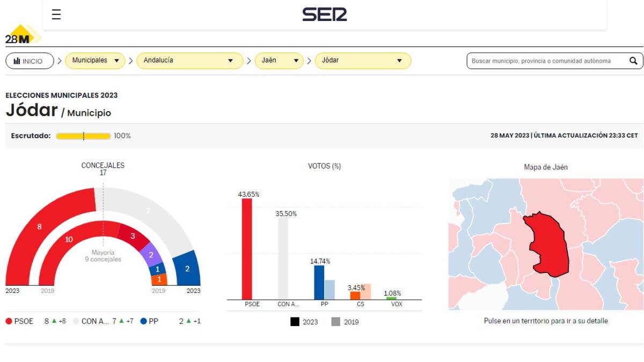Switch to the INICIO breadcrumb tab
Viewport: 644px width, 362px height.
click(30, 61)
